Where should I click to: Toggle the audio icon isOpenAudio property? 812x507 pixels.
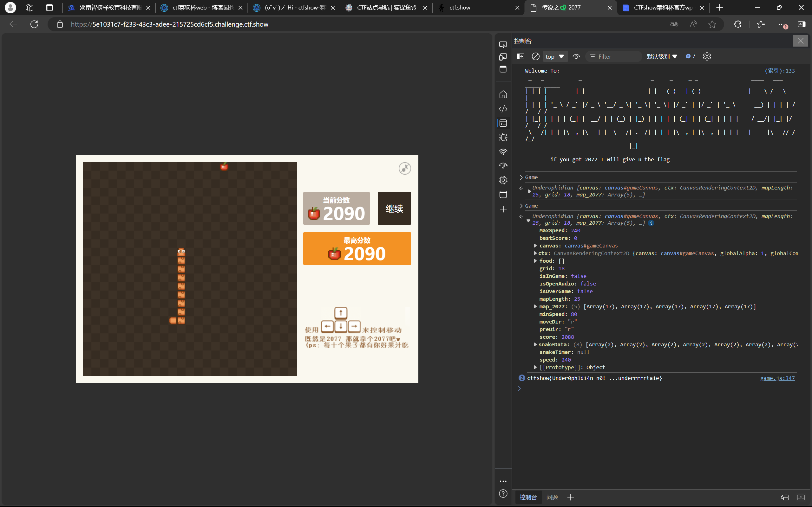point(405,168)
